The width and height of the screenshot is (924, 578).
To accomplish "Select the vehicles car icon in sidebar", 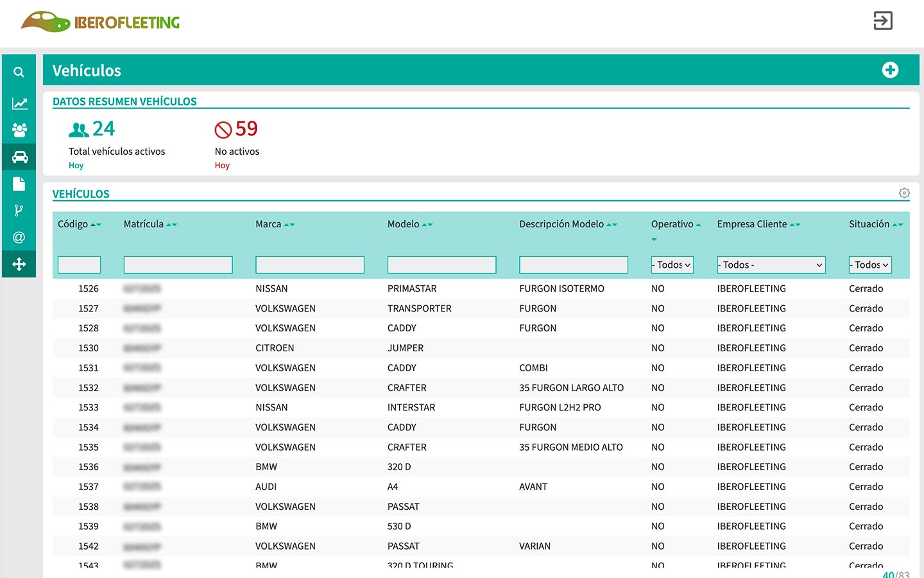I will tap(19, 157).
